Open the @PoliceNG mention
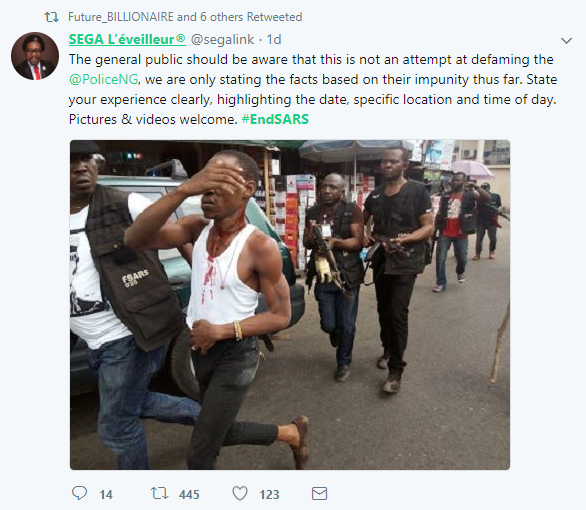 [104, 79]
